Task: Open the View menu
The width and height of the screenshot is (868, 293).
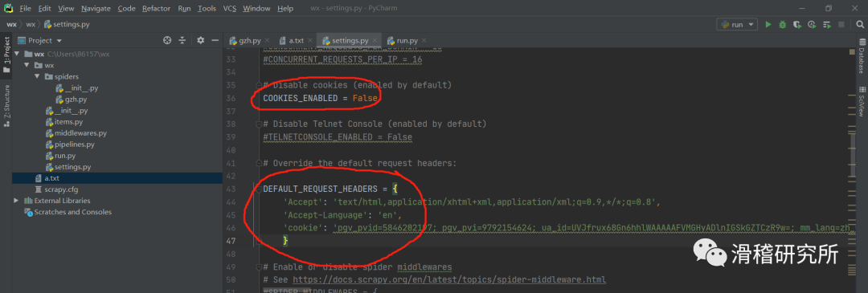Action: [66, 8]
